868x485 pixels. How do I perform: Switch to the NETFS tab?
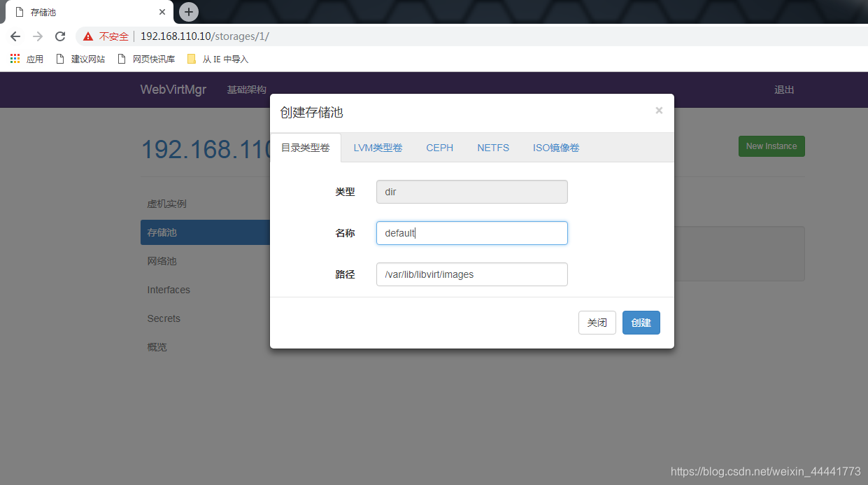pyautogui.click(x=493, y=148)
